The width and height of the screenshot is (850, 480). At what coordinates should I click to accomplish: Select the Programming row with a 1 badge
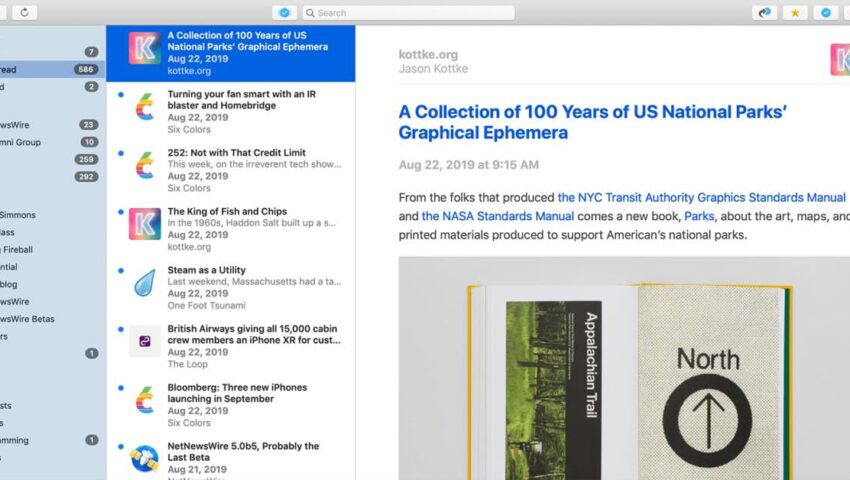[51, 440]
